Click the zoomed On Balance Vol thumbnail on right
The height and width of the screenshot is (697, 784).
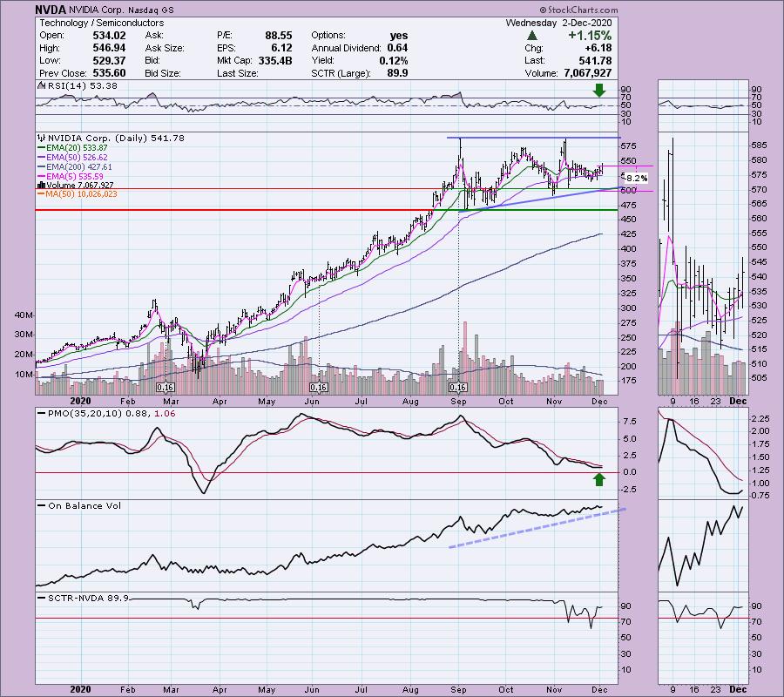[x=703, y=545]
